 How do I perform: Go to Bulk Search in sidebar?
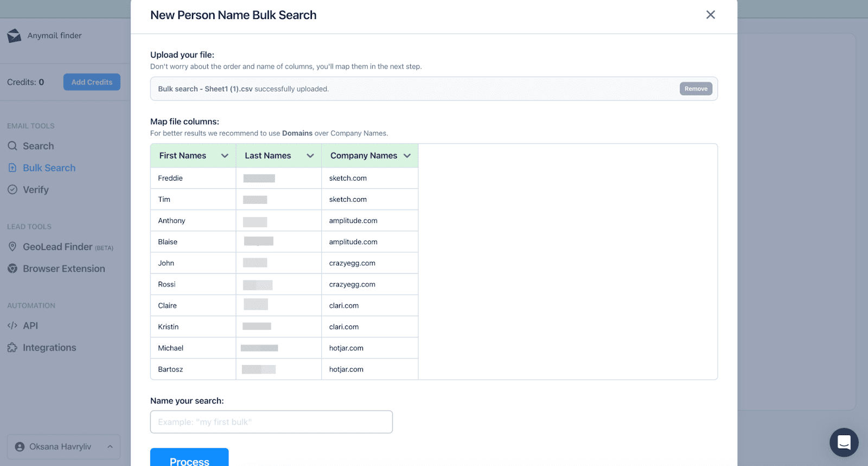[x=49, y=168]
